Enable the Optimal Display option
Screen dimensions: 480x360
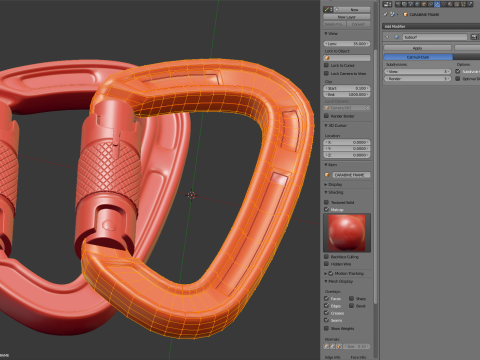tap(458, 79)
